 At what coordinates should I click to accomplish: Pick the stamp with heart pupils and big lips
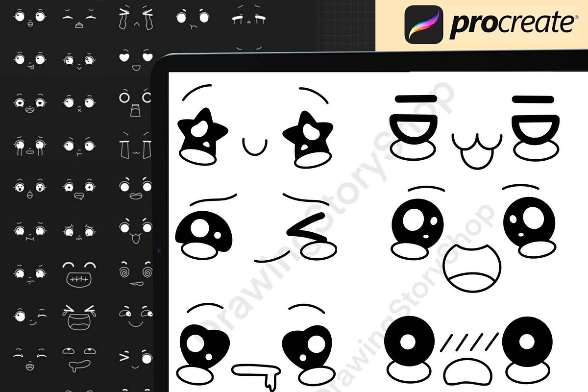[30, 104]
